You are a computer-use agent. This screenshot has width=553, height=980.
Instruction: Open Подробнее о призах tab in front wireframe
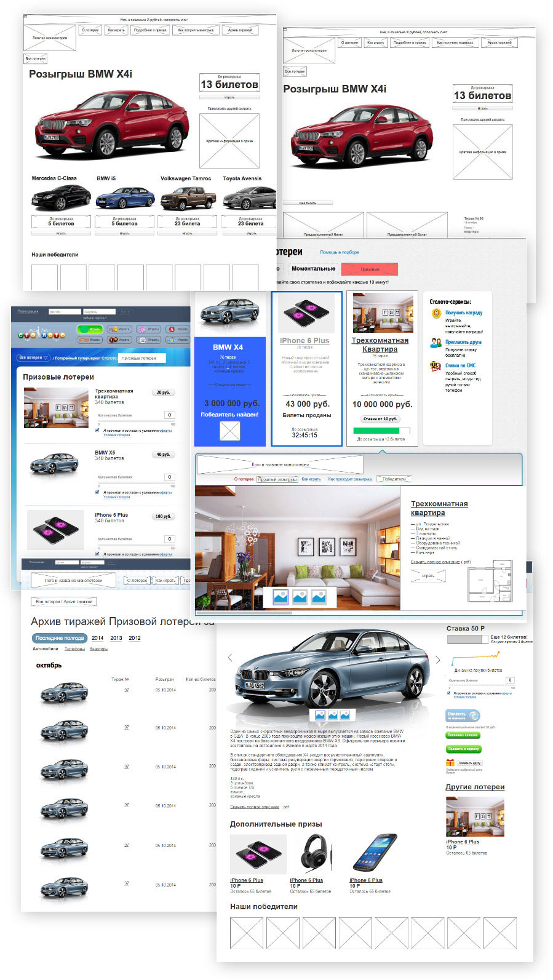point(149,30)
